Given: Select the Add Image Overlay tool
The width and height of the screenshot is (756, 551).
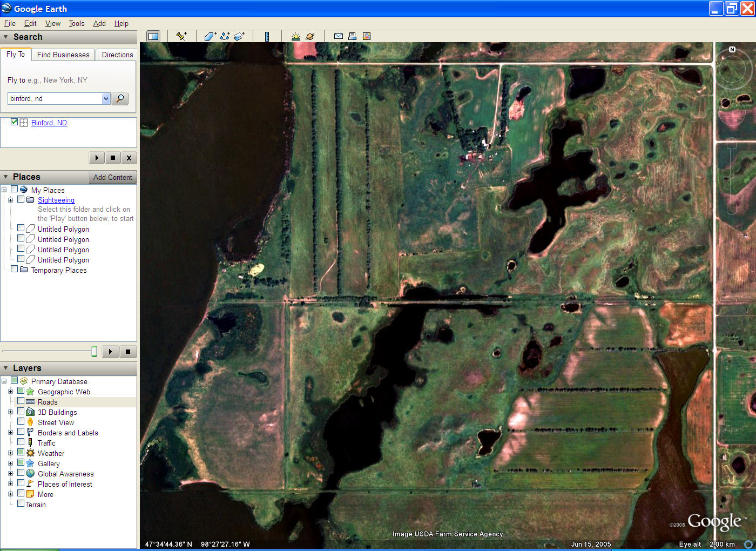Looking at the screenshot, I should click(239, 36).
